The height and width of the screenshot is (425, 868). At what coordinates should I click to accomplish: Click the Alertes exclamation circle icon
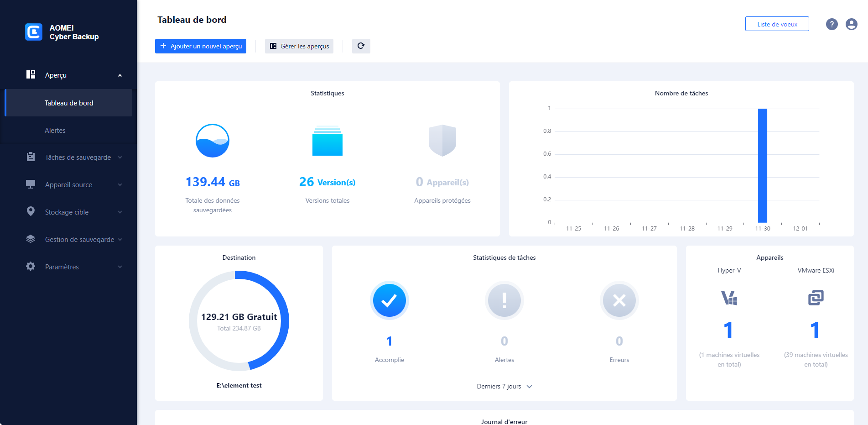504,300
